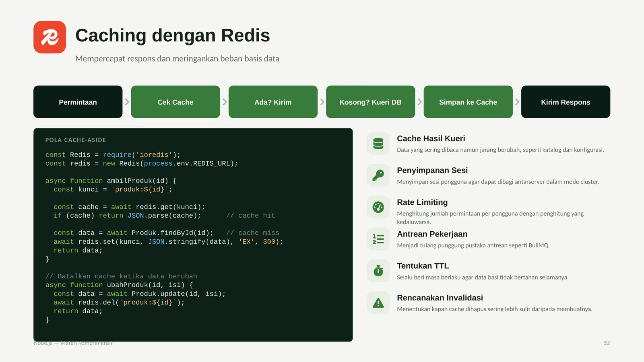Click the chevron between Simpan ke Cache and Kirim Respons
The height and width of the screenshot is (362, 644).
(517, 102)
